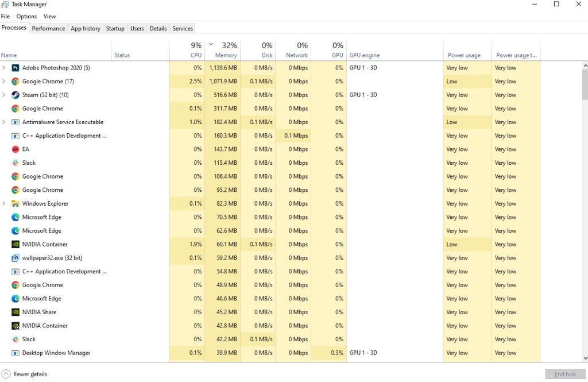Click icon of NVIDIA Container using 60.1 MB
Screen dimensions: 588x382
[x=16, y=244]
